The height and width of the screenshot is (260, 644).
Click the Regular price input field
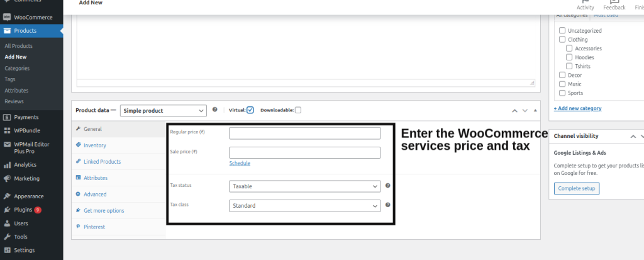(x=305, y=133)
